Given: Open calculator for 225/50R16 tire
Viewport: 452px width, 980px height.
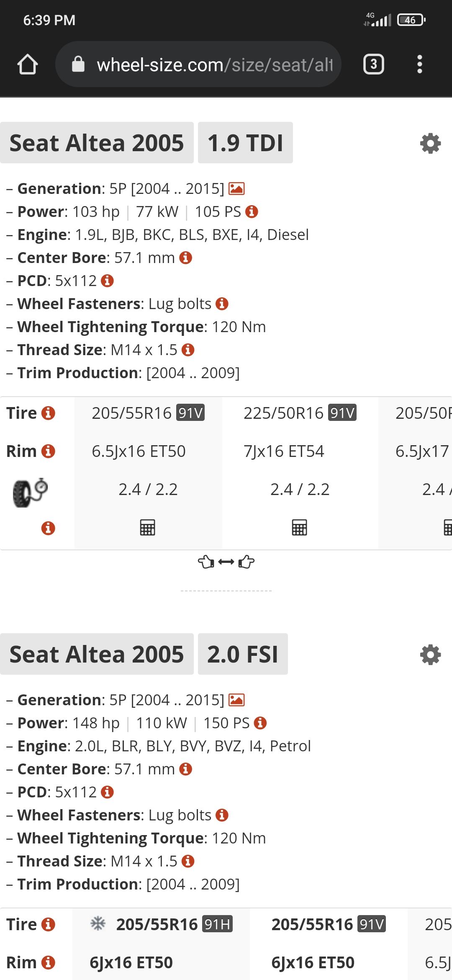Looking at the screenshot, I should (x=299, y=527).
